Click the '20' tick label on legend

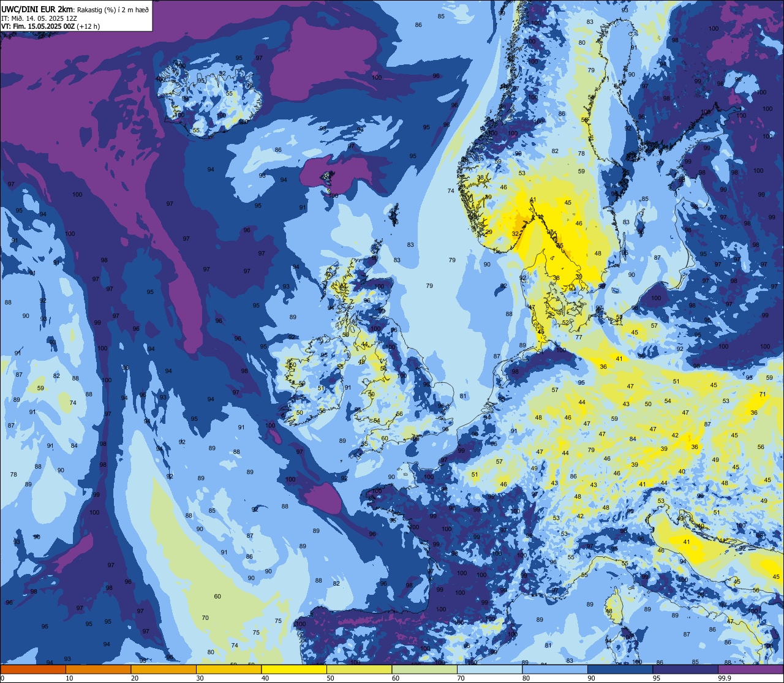point(135,678)
